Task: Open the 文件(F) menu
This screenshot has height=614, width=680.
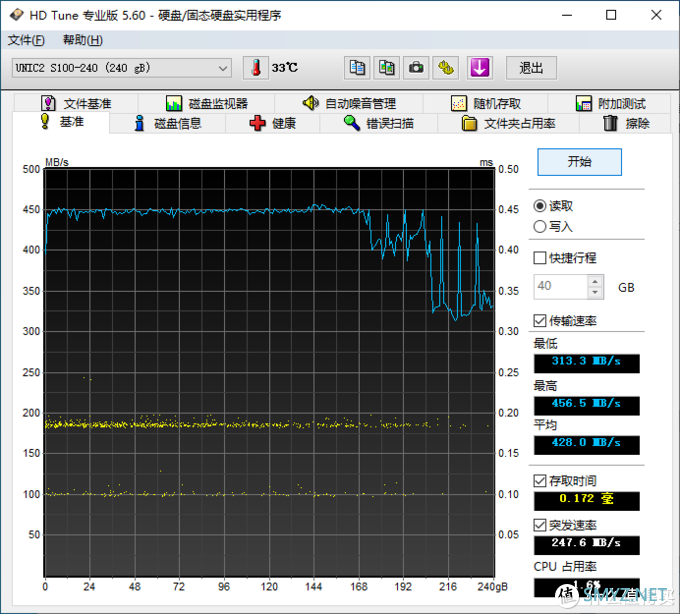Action: (26, 40)
